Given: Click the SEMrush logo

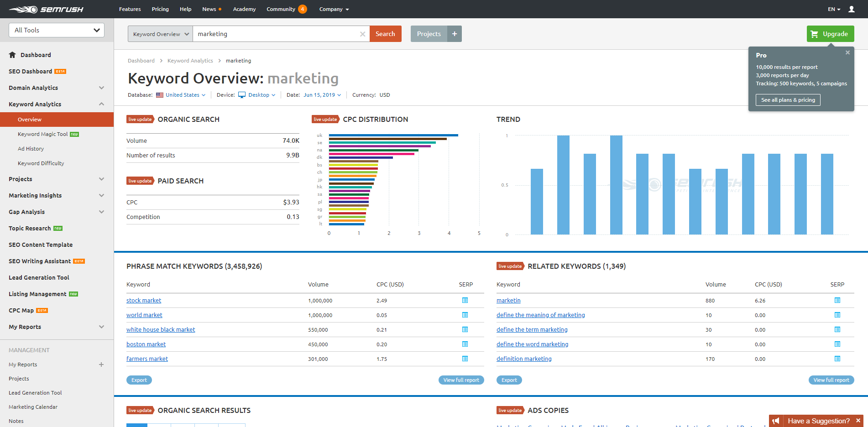Looking at the screenshot, I should click(x=46, y=9).
